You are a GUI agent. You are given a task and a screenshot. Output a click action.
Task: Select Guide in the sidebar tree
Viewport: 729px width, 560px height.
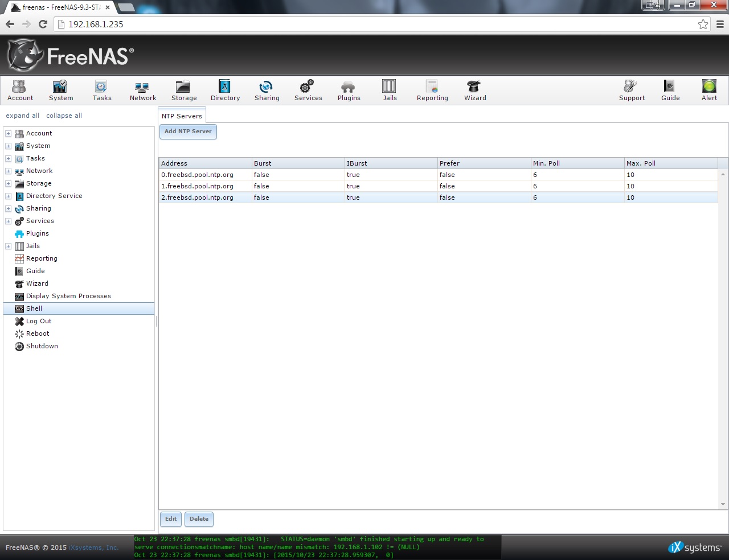[35, 271]
